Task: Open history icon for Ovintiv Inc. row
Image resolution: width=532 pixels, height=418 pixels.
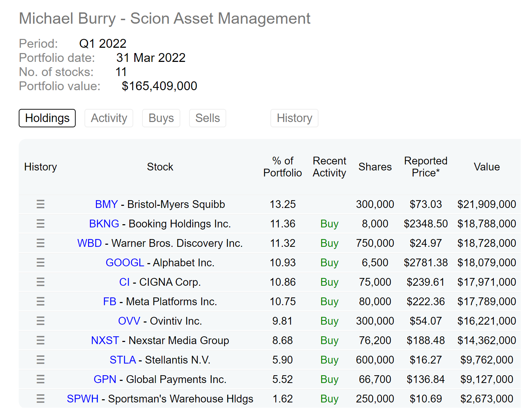Action: pos(40,321)
